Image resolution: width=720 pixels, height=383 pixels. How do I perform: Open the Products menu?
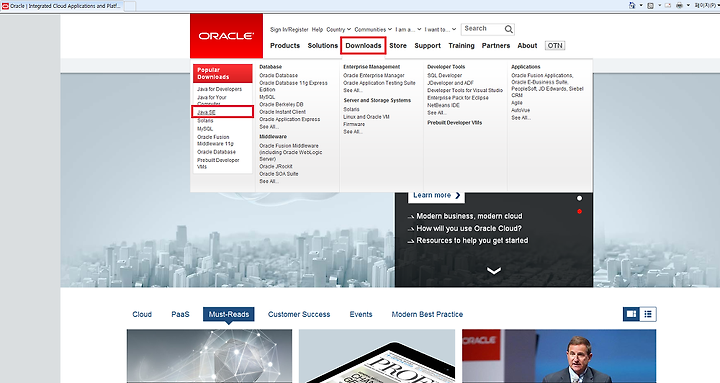[x=285, y=45]
